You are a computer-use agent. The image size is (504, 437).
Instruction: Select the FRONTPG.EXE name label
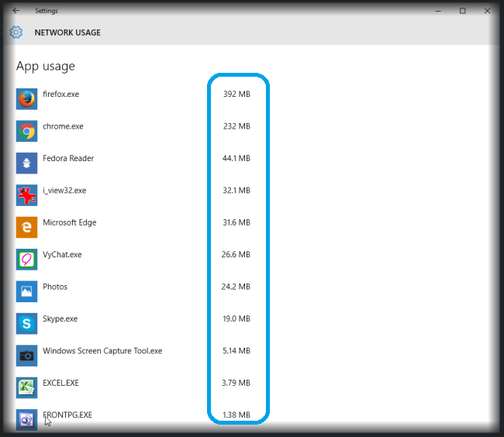67,415
